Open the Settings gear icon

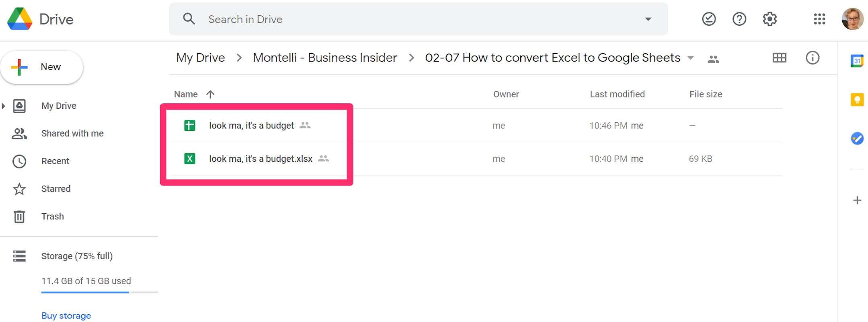(x=770, y=19)
